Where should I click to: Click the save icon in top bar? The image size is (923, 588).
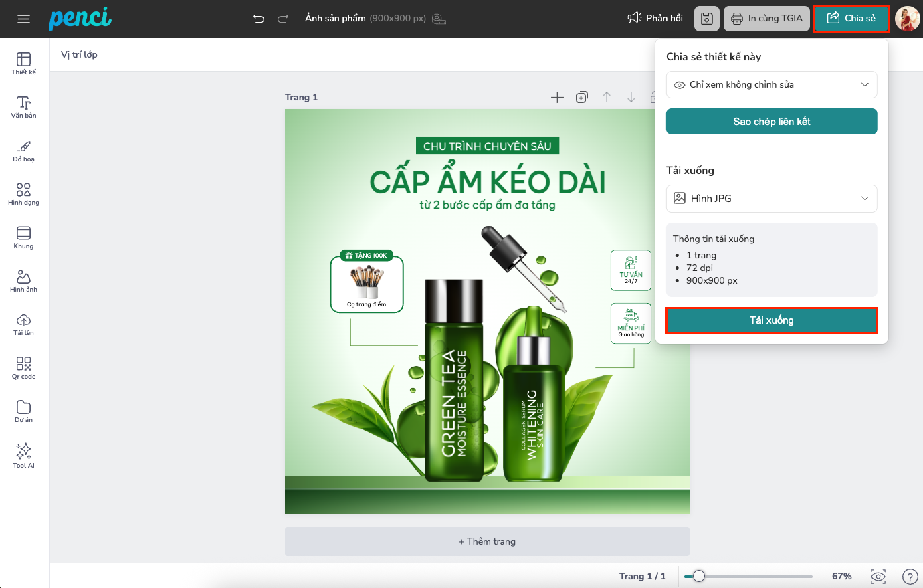pos(707,19)
